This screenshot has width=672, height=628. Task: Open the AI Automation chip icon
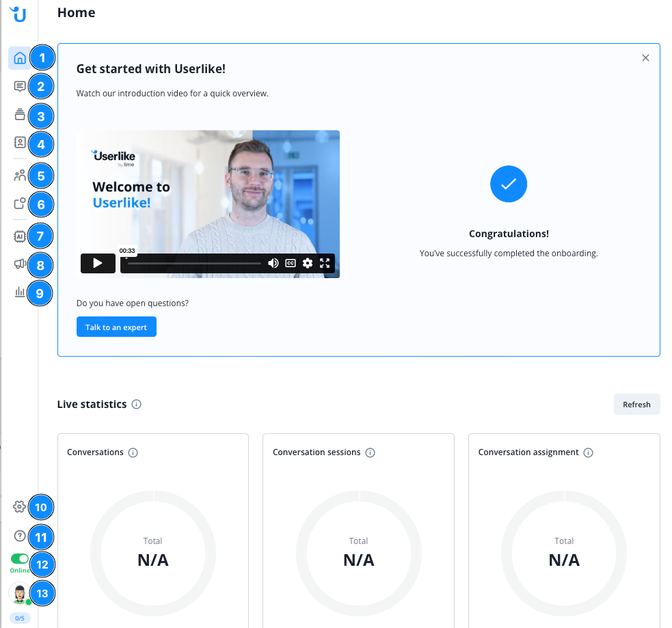click(x=20, y=236)
